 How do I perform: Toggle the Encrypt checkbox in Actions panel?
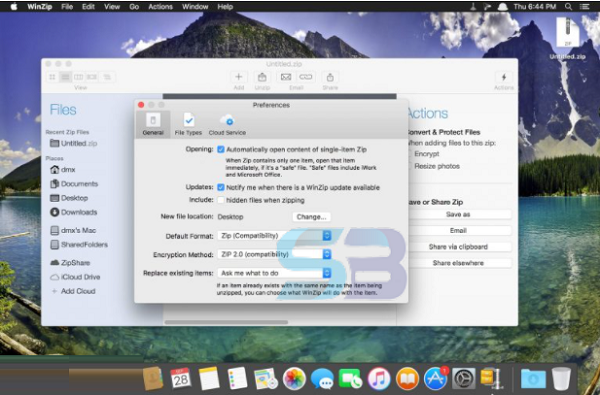click(410, 154)
